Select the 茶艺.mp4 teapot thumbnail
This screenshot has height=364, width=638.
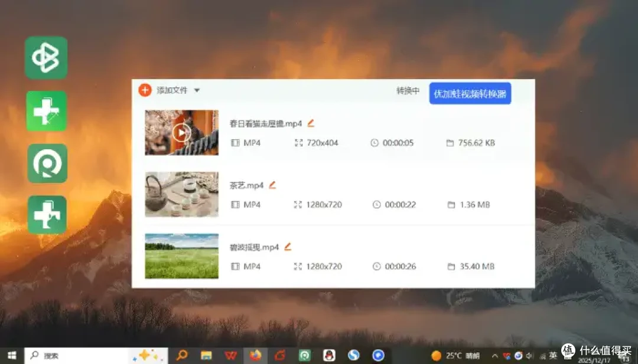click(x=181, y=194)
